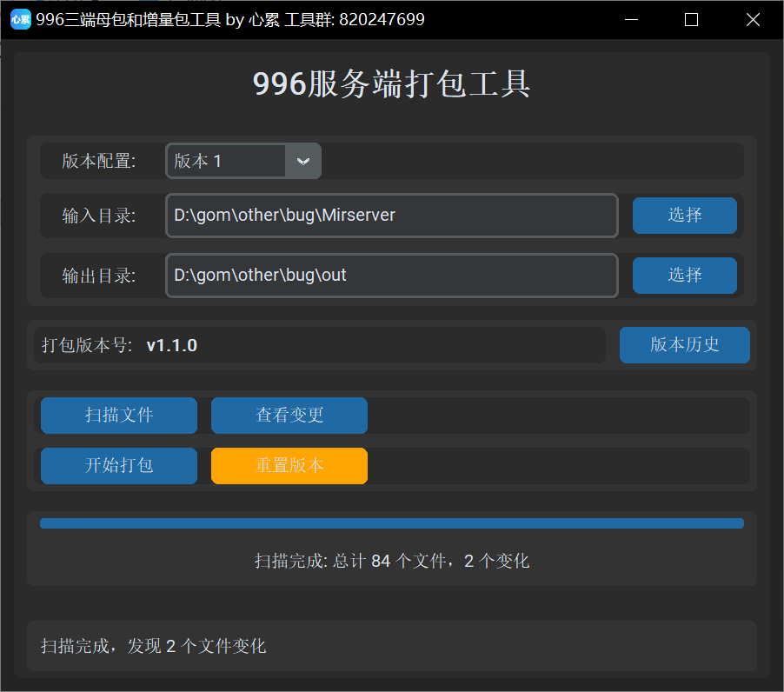Click the 996服务端打包工具 heading
This screenshot has width=784, height=692.
click(391, 84)
